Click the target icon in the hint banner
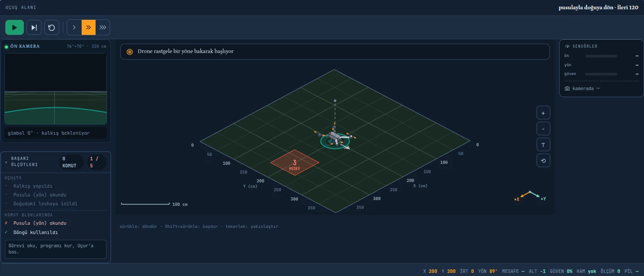Viewport: 644px width, 276px height. 130,52
